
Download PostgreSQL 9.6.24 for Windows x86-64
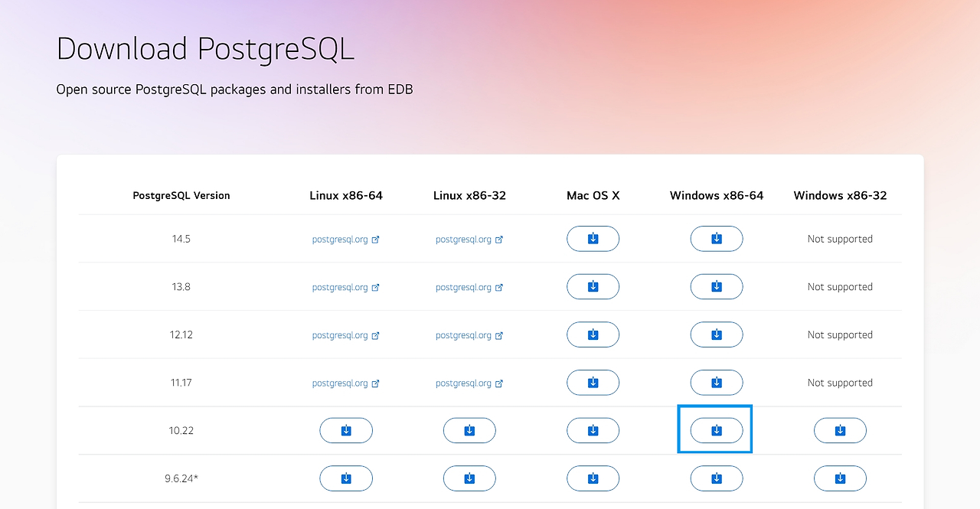coord(717,478)
